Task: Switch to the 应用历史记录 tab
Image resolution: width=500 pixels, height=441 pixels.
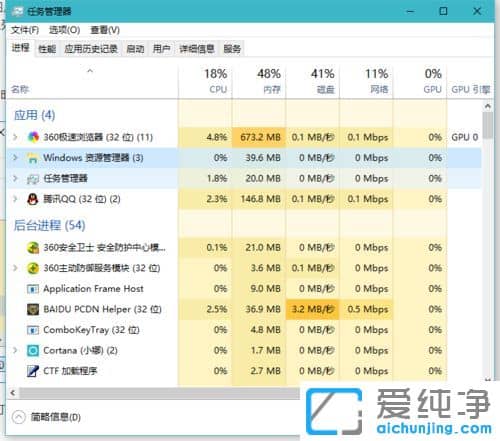Action: tap(91, 49)
